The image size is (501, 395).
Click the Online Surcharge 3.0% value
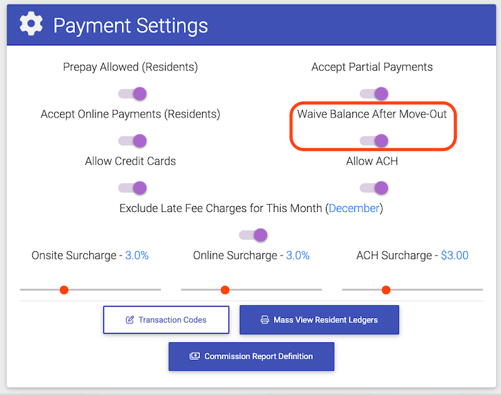pos(298,255)
